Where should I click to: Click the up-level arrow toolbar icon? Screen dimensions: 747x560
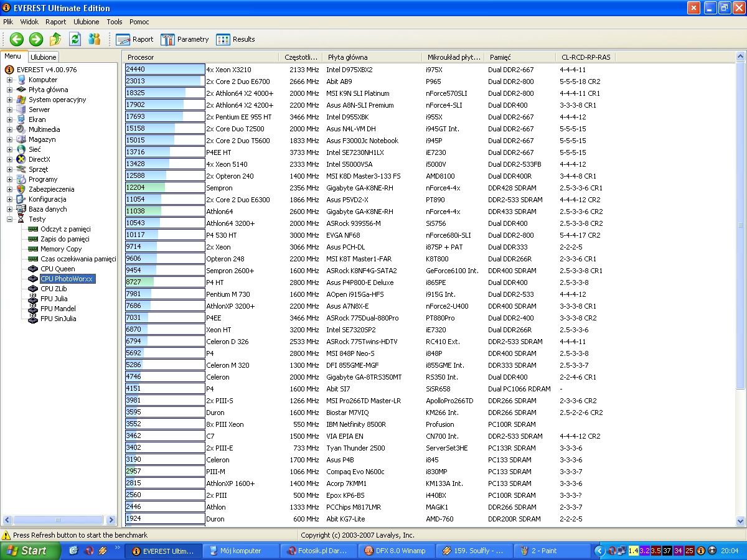point(55,39)
